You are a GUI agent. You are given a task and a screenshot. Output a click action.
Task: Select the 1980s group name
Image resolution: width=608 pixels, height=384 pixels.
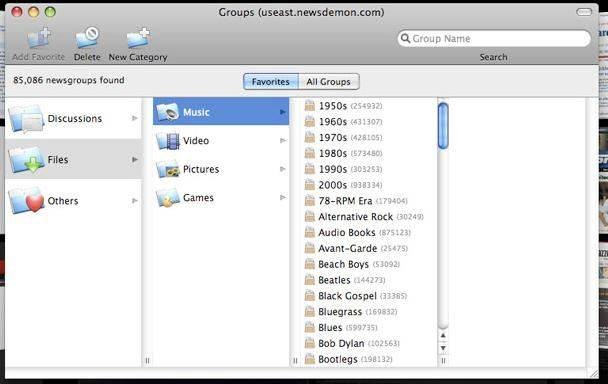[x=333, y=154]
